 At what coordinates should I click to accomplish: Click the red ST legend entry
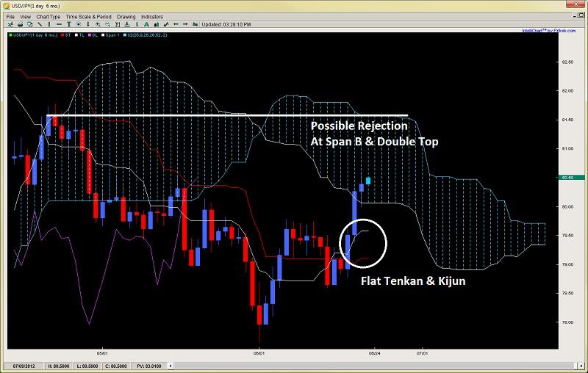pos(65,35)
